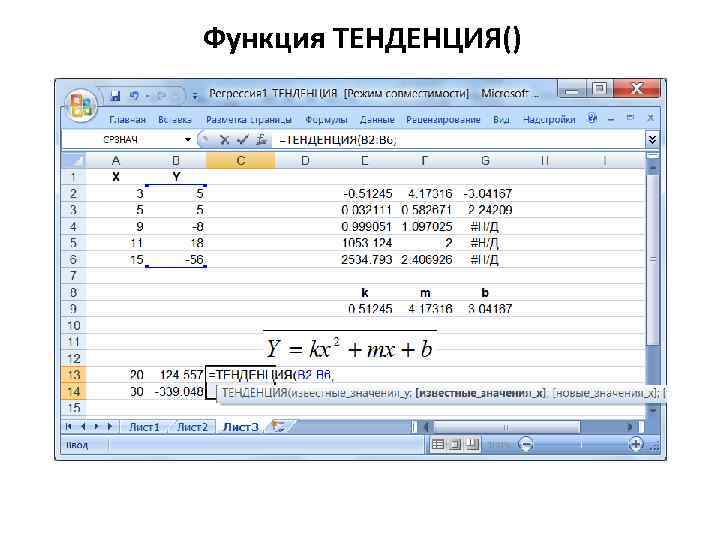
Task: Click ТЕНДЕНЦИЯ function name in tooltip
Action: point(255,394)
